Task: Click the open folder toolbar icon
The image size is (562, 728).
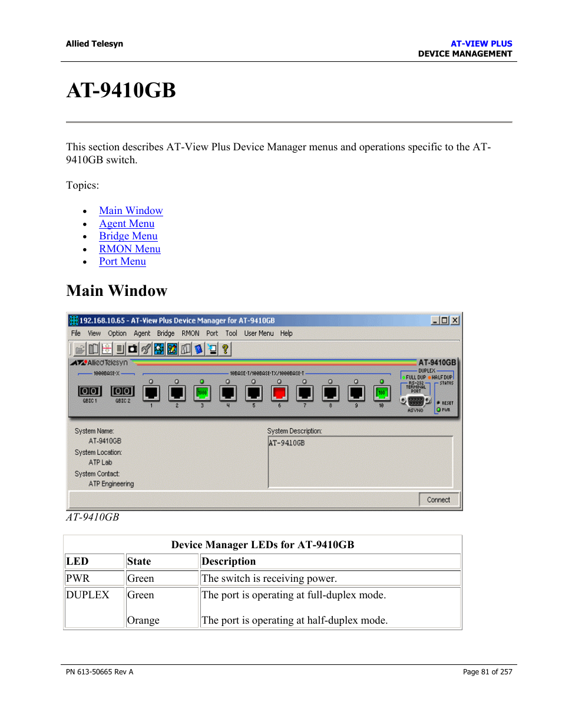Action: point(80,349)
